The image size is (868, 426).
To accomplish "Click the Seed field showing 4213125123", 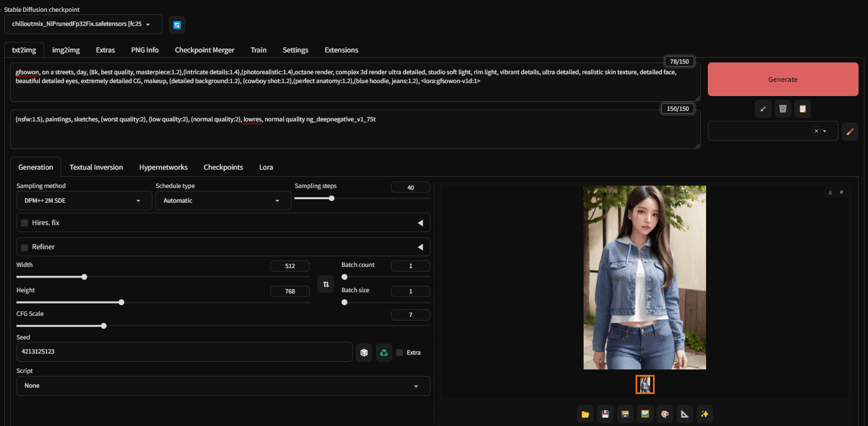I will [184, 352].
